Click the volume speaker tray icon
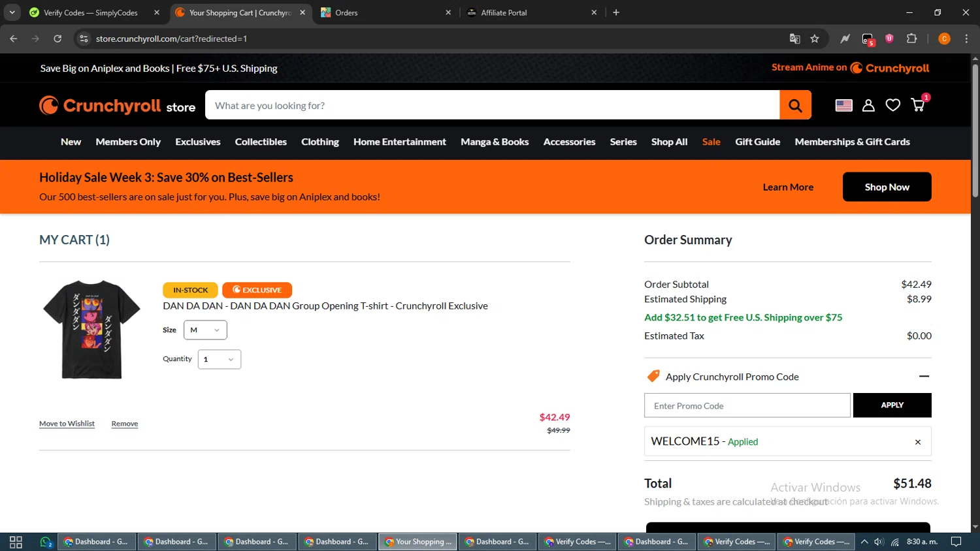The width and height of the screenshot is (980, 551). [x=879, y=542]
